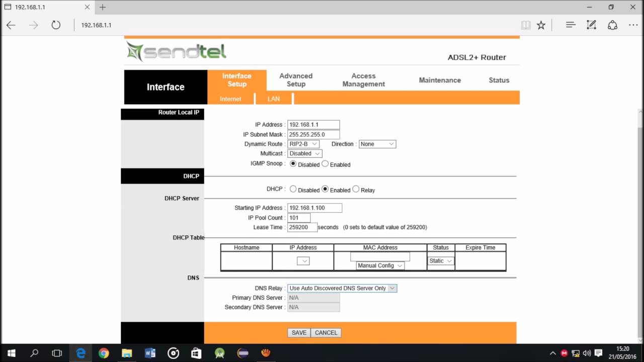644x362 pixels.
Task: Open the Static status dropdown
Action: click(441, 261)
